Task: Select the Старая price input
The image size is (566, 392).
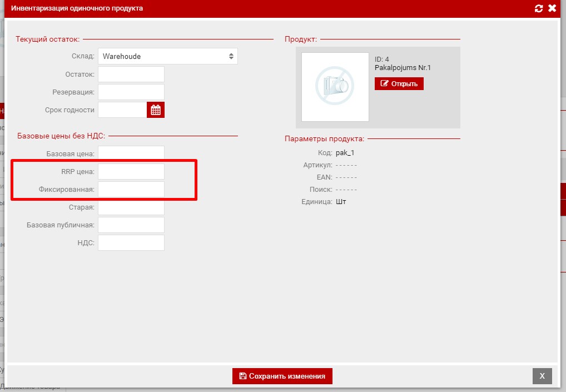Action: click(x=131, y=207)
